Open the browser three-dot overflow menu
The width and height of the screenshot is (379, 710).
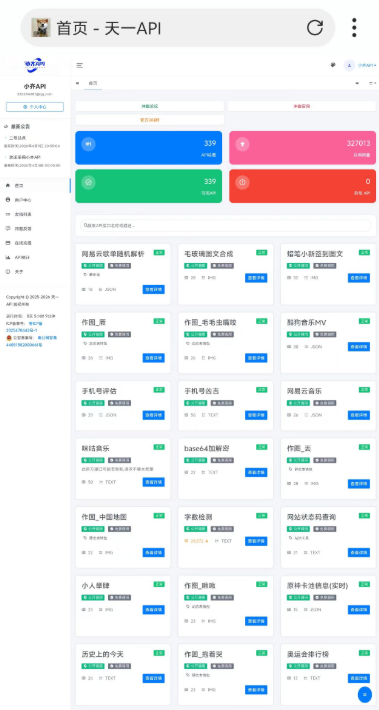coord(354,28)
